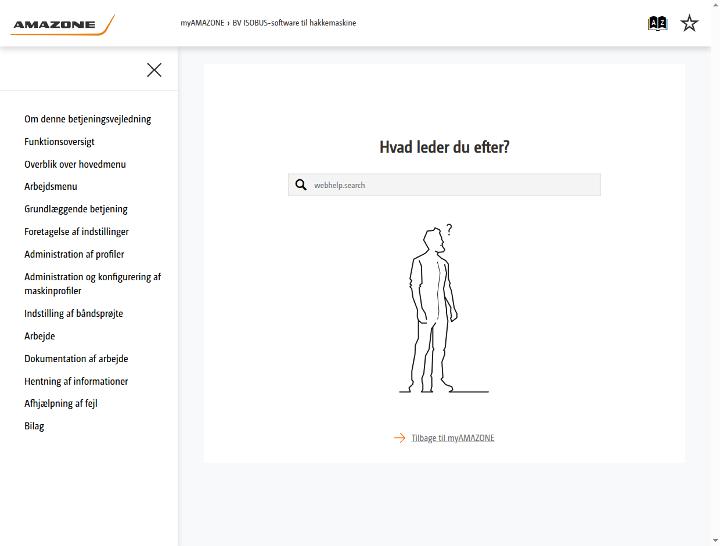Focus the webhelp.search input field
Image resolution: width=720 pixels, height=546 pixels.
[x=444, y=185]
